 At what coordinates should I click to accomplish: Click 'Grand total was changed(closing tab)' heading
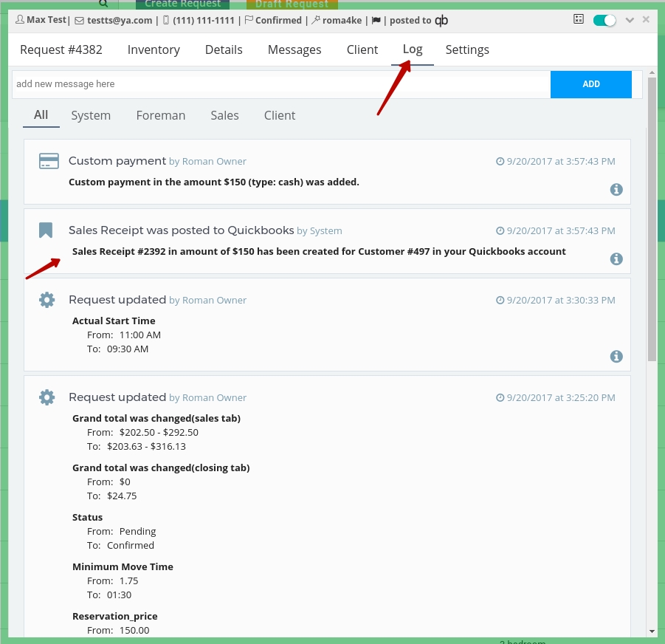click(161, 467)
